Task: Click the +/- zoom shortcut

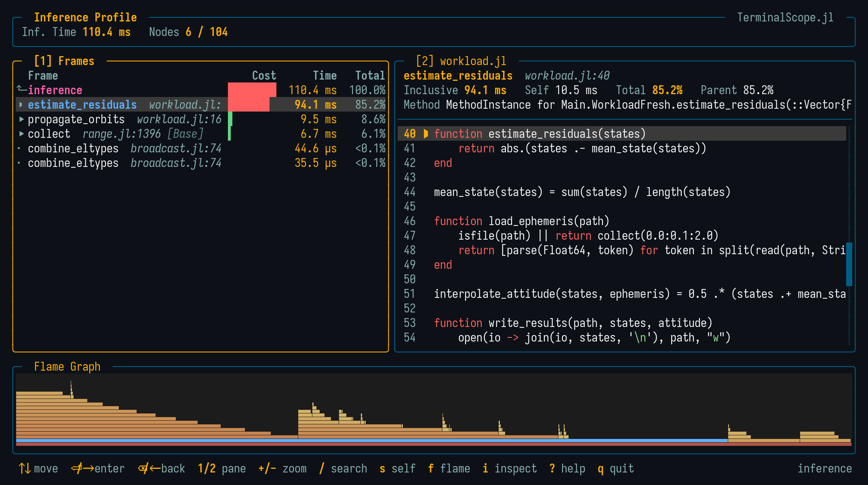Action: 282,468
